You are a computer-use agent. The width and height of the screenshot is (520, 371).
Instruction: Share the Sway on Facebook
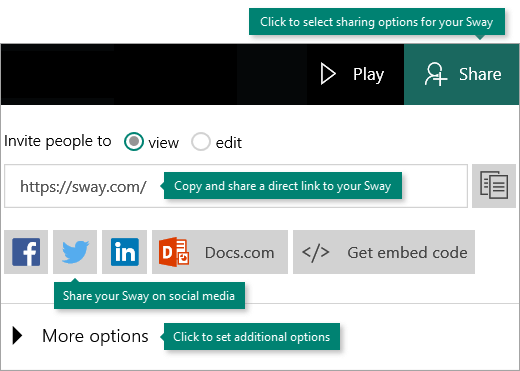pos(26,252)
